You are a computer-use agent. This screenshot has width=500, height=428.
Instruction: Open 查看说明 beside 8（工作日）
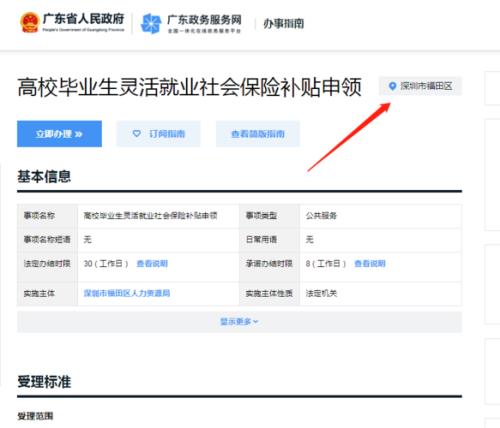370,264
